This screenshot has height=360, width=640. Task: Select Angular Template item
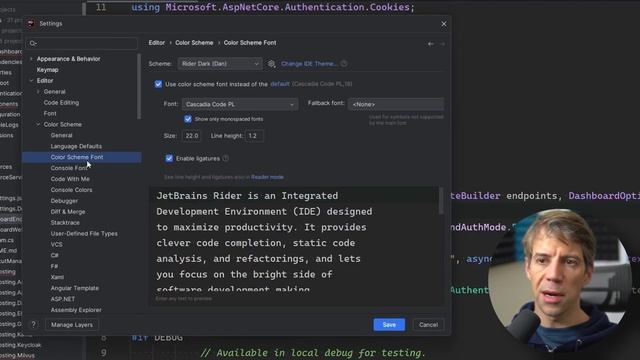point(74,288)
